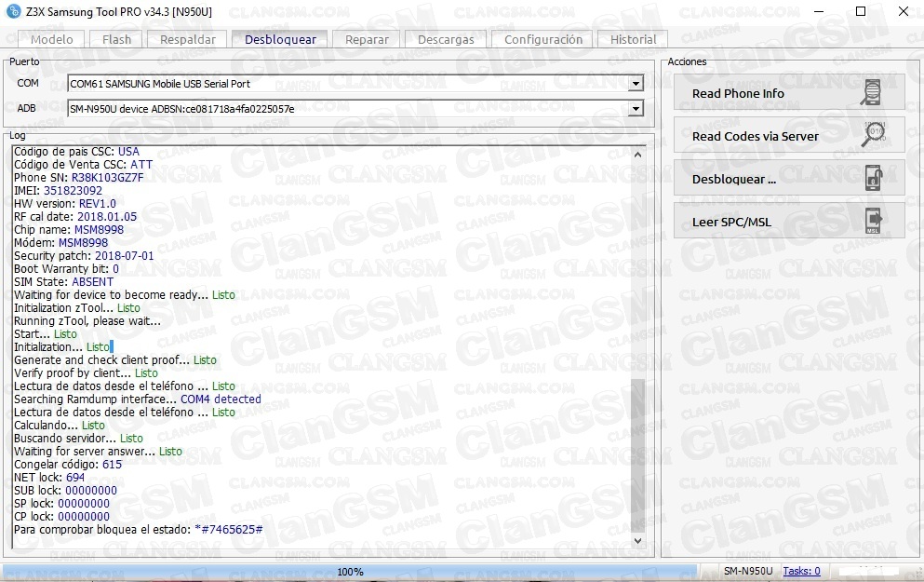Screen dimensions: 924x582
Task: Switch to the Configuración tab
Action: (543, 39)
